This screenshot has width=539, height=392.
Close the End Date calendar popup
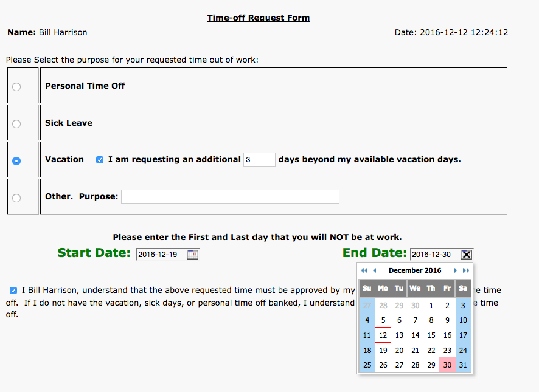(x=467, y=255)
